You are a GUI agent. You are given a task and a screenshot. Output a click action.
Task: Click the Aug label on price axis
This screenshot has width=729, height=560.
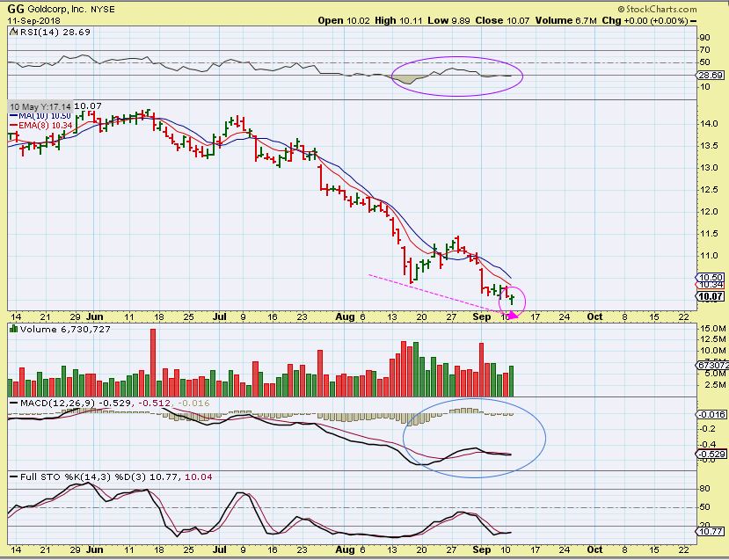(x=345, y=316)
